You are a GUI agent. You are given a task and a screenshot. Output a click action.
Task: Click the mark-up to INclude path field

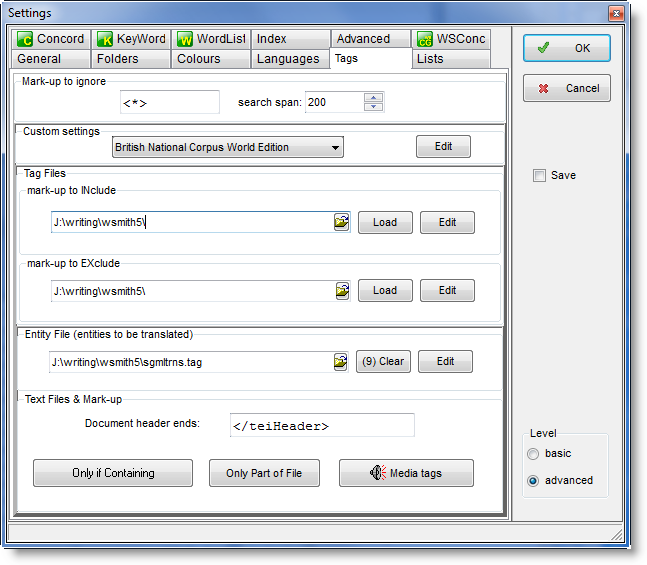192,222
